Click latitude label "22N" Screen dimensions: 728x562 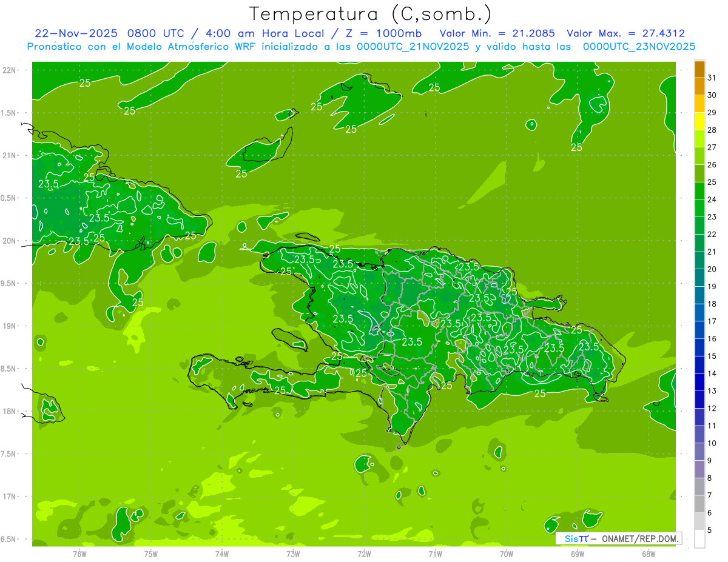tap(9, 70)
